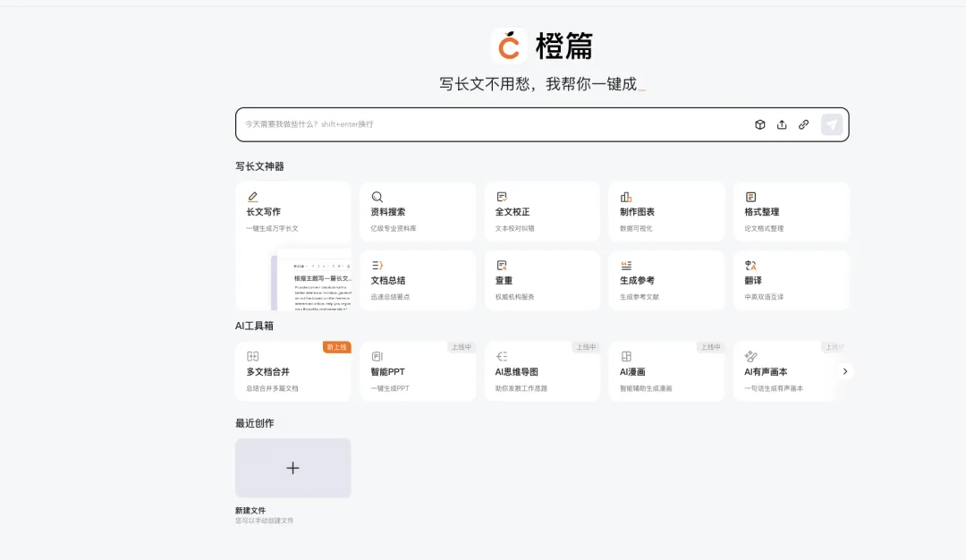This screenshot has height=560, width=966.
Task: Open the 长文写作 long-form writing tool
Action: pyautogui.click(x=292, y=210)
